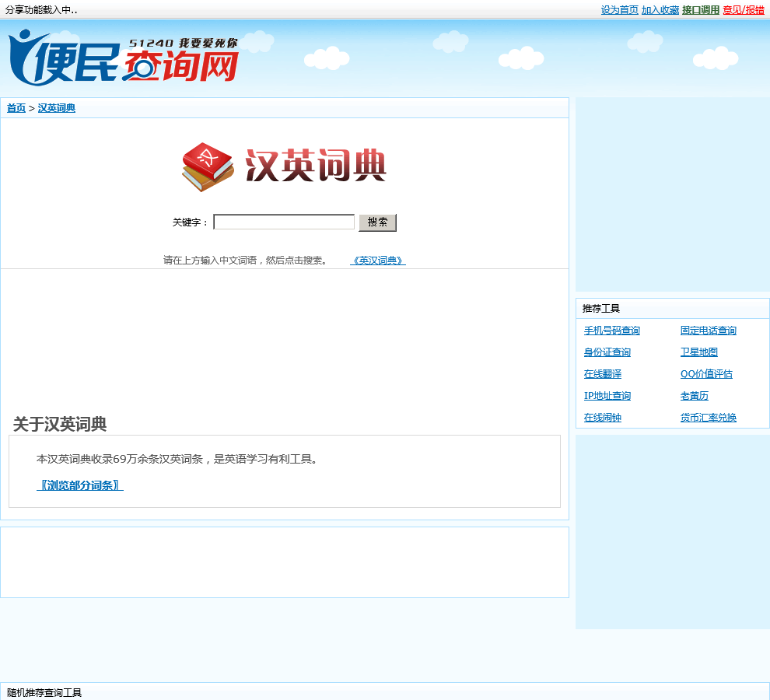
Task: Open the 在线闹钟 tool
Action: 603,418
